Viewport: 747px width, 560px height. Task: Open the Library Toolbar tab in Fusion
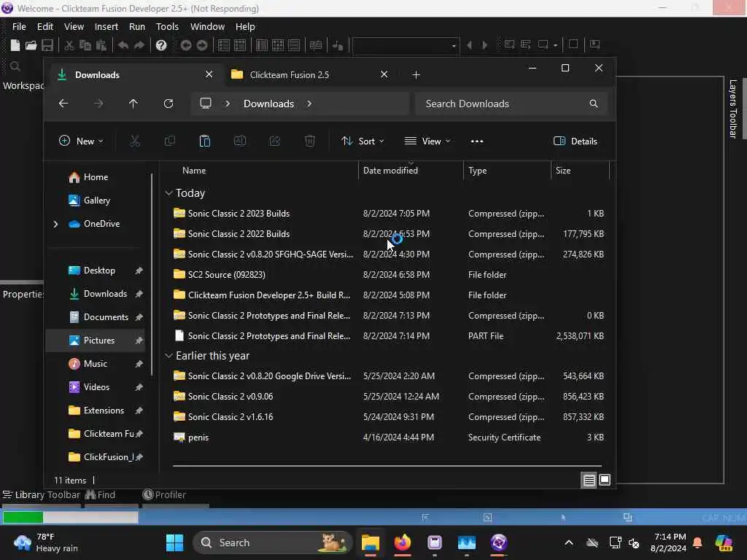[x=42, y=495]
